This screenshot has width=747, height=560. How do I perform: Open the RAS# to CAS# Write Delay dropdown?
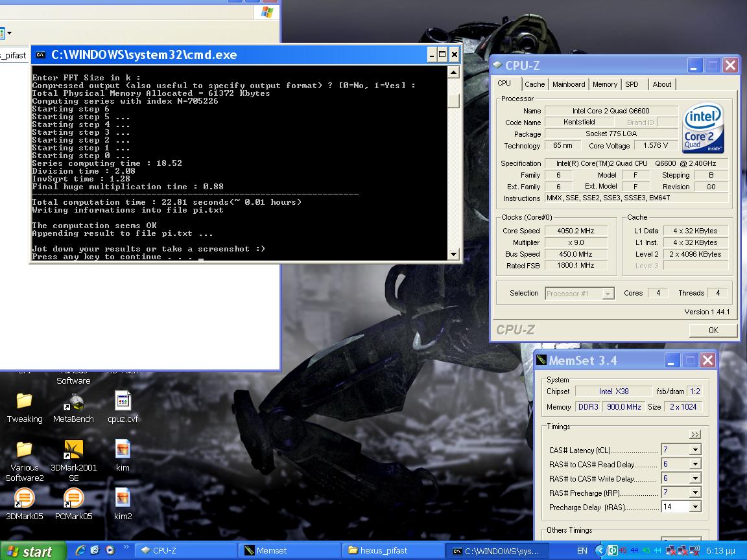click(x=695, y=478)
